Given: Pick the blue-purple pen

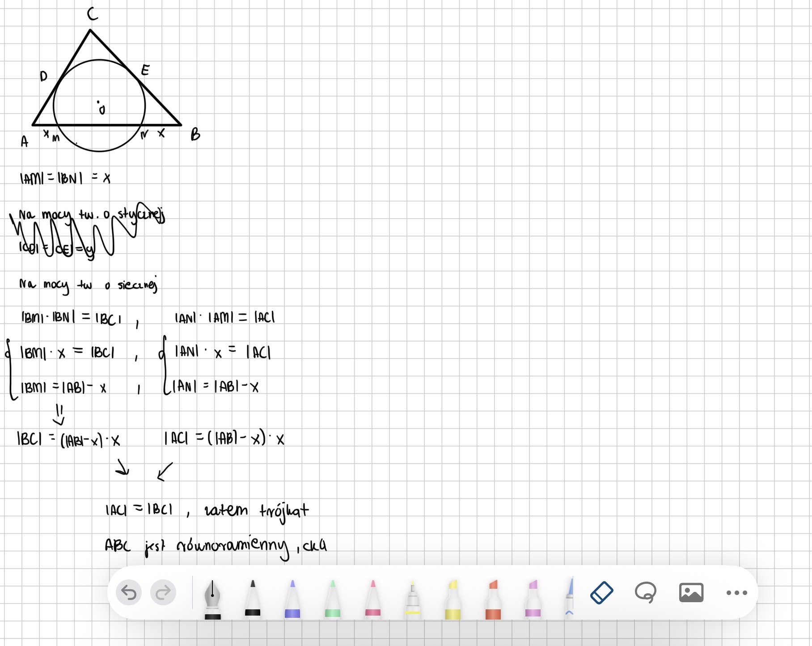Looking at the screenshot, I should point(292,599).
